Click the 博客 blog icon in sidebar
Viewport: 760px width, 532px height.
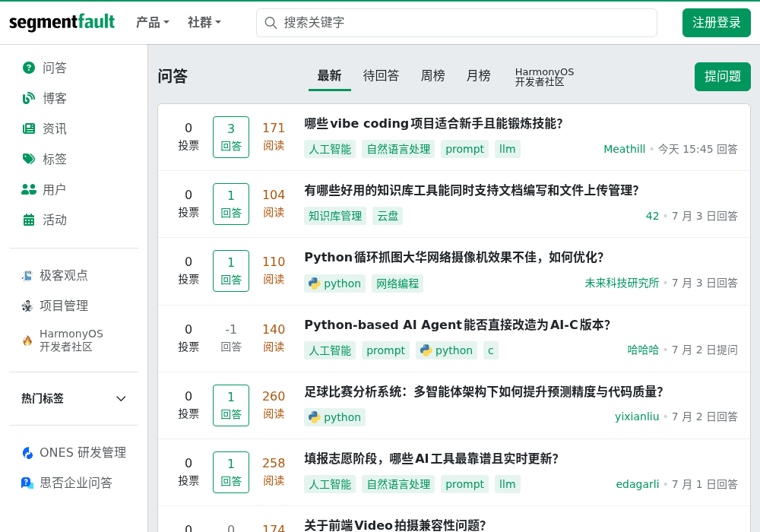pos(29,98)
